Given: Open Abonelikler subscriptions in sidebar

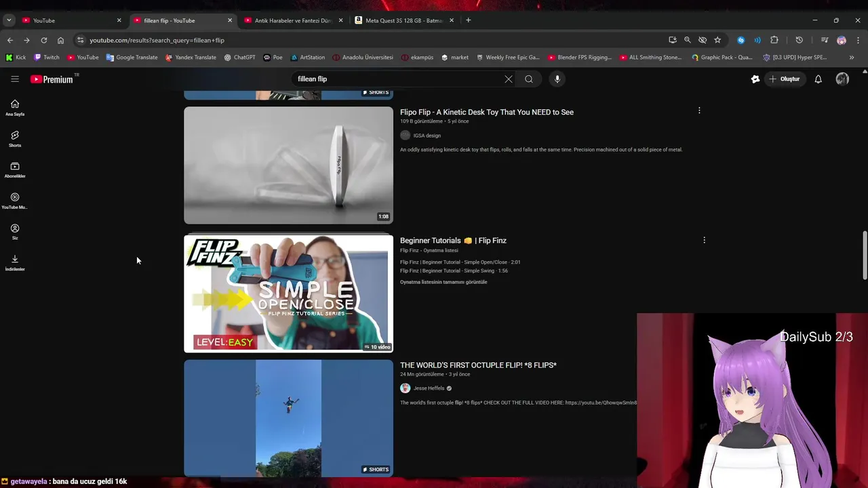Looking at the screenshot, I should point(15,170).
